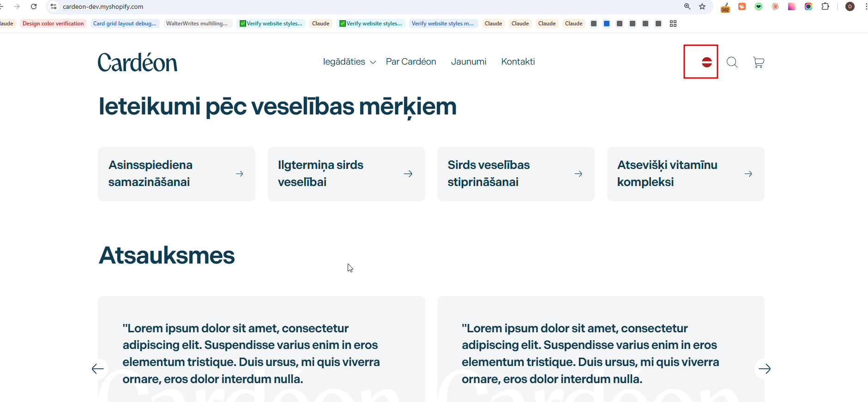Open Atsevišķi vitamīnu kompleksi card link
The width and height of the screenshot is (868, 402).
click(686, 174)
